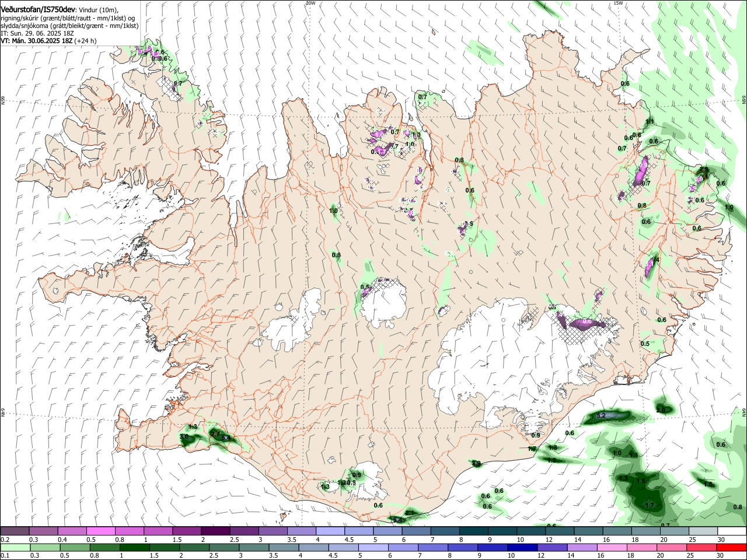The image size is (747, 560).
Task: Click lower legend red swatch after 30
Action: [731, 547]
